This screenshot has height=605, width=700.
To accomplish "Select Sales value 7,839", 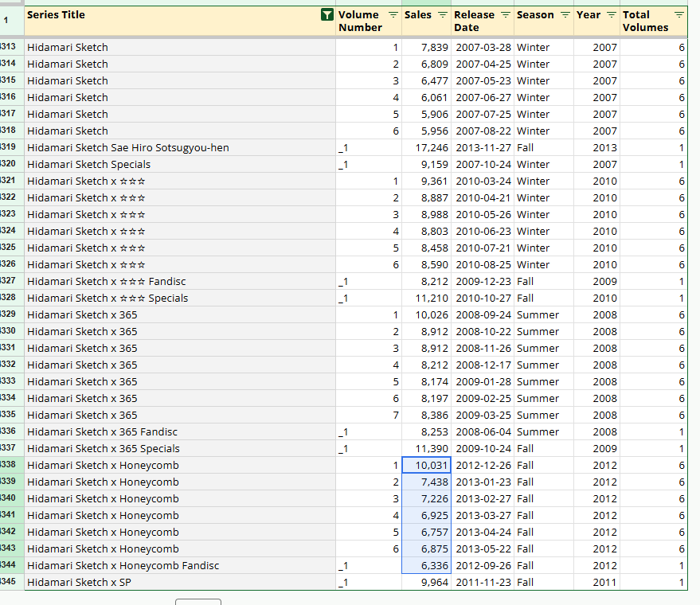I will [x=426, y=47].
